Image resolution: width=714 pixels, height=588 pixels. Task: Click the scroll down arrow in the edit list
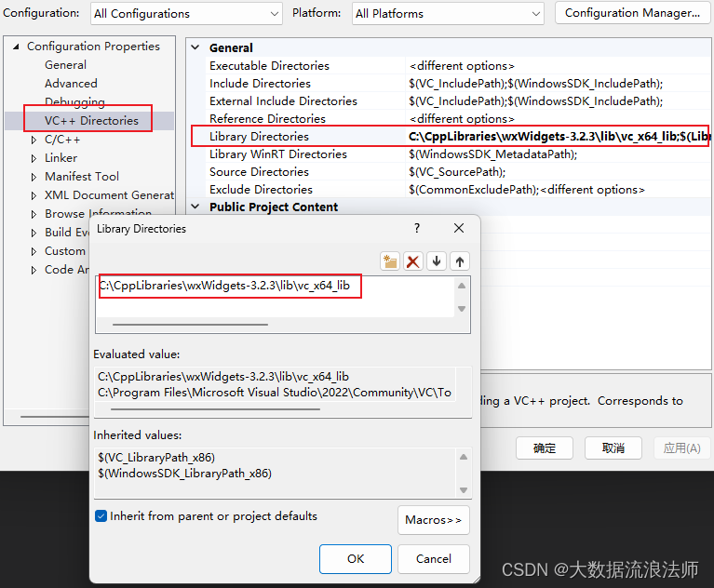click(x=462, y=309)
